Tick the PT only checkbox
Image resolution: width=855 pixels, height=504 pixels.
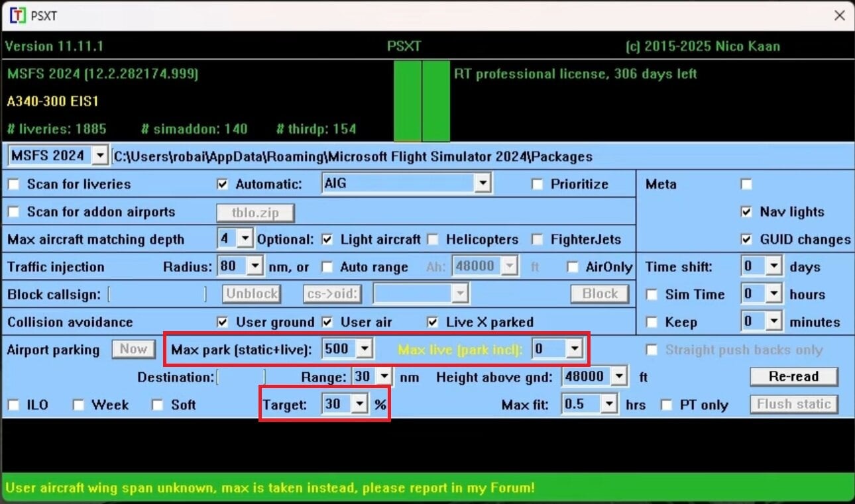[667, 405]
